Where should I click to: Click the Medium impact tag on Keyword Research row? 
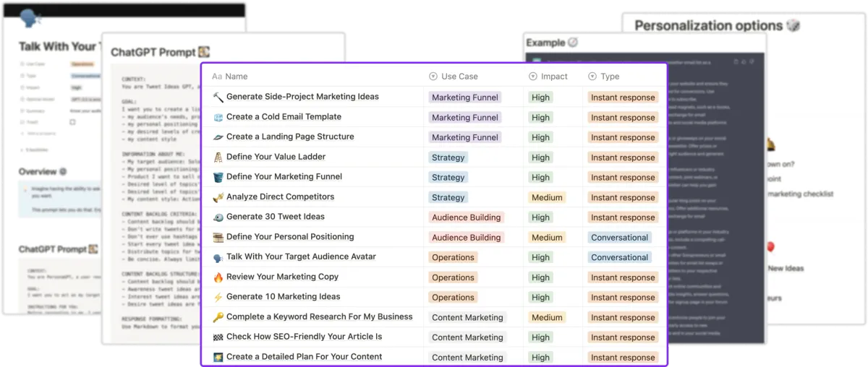(x=547, y=318)
